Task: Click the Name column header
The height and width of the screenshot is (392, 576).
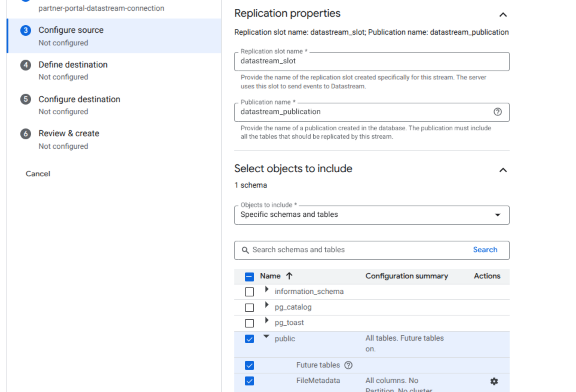Action: 270,276
